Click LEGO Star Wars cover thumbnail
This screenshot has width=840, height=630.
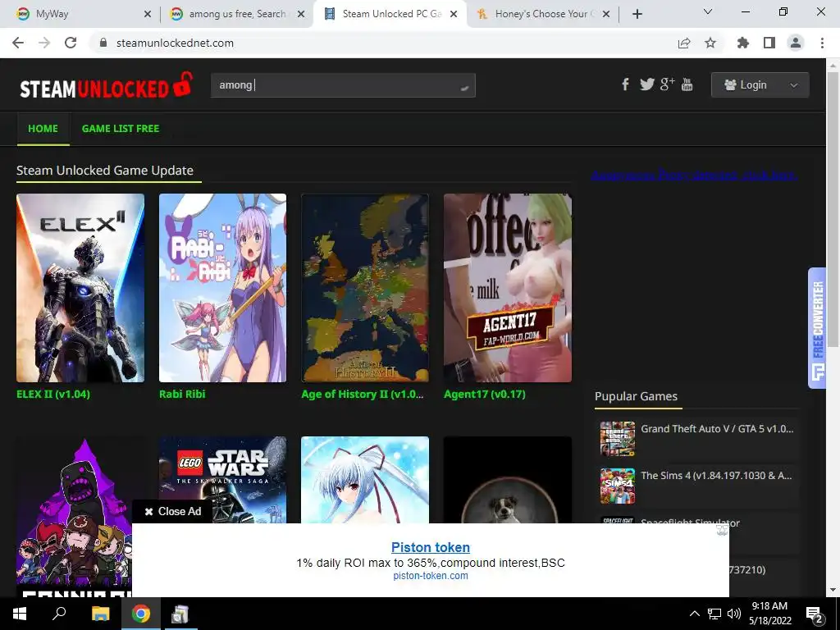223,479
